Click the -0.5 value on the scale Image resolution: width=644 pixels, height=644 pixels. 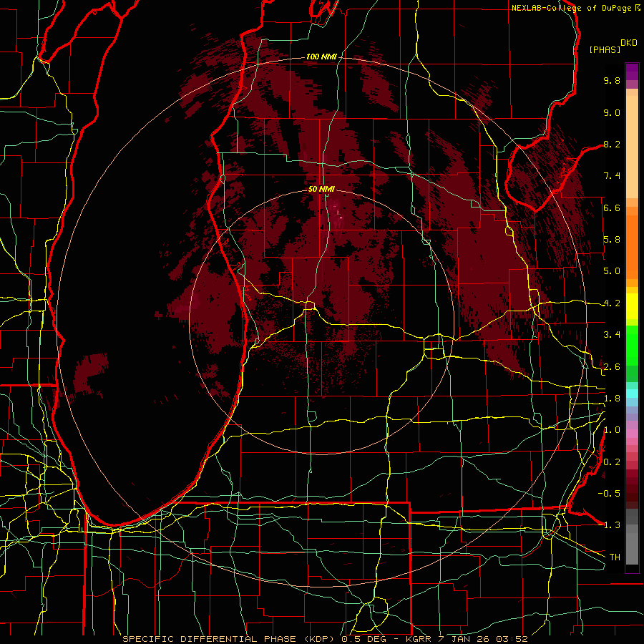point(610,494)
